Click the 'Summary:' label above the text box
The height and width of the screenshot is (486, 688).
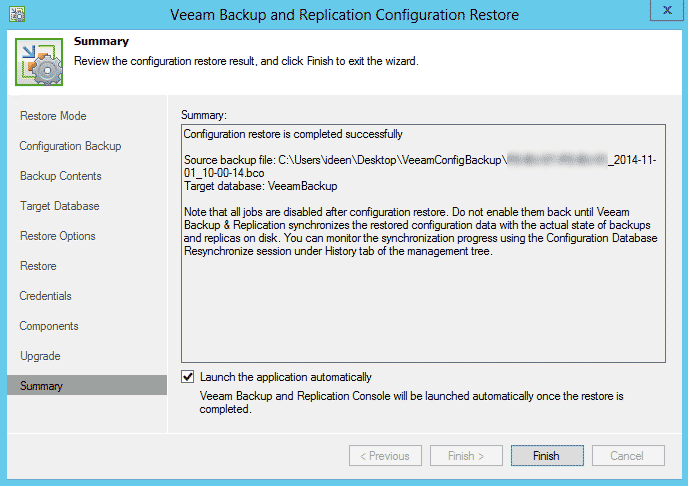pyautogui.click(x=204, y=115)
